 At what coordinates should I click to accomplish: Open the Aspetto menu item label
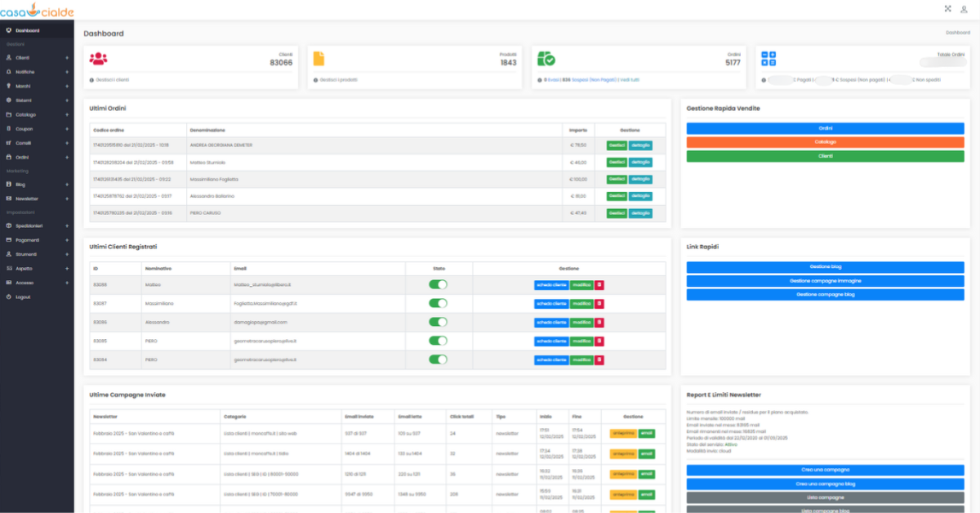24,268
